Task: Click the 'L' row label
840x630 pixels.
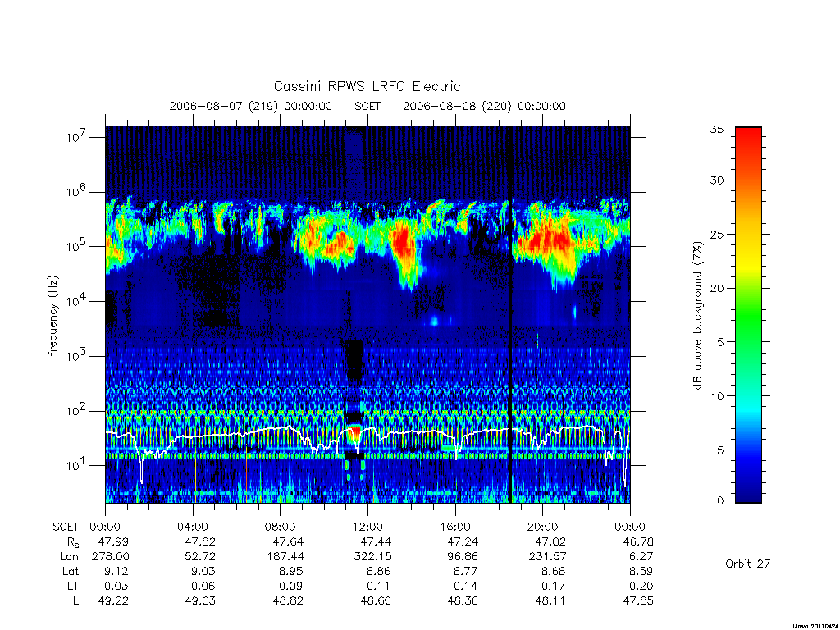Action: 75,601
